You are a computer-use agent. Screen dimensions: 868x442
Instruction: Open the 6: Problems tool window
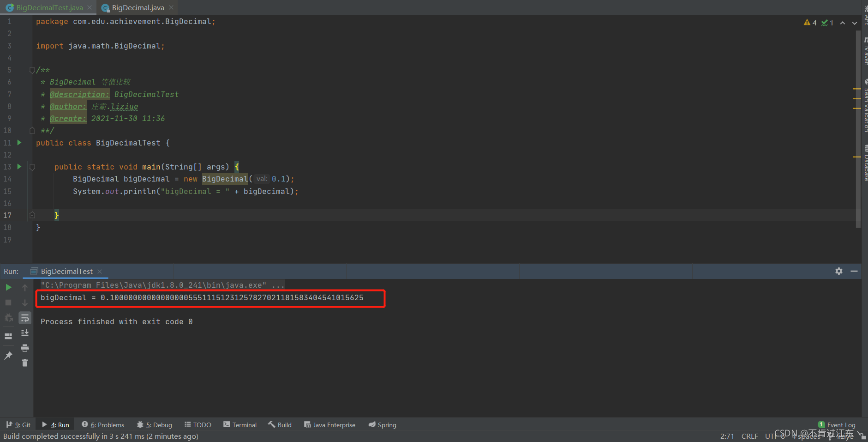click(x=103, y=425)
